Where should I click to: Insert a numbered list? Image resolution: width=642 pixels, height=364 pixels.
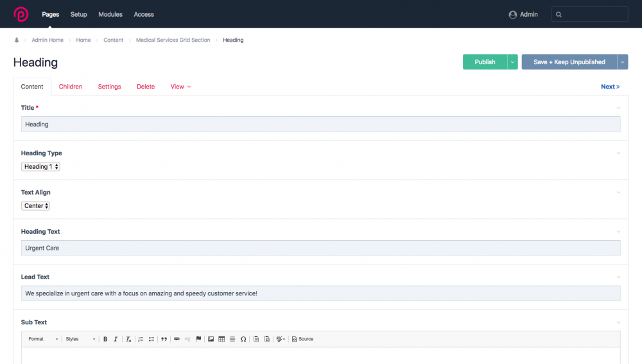pyautogui.click(x=141, y=339)
